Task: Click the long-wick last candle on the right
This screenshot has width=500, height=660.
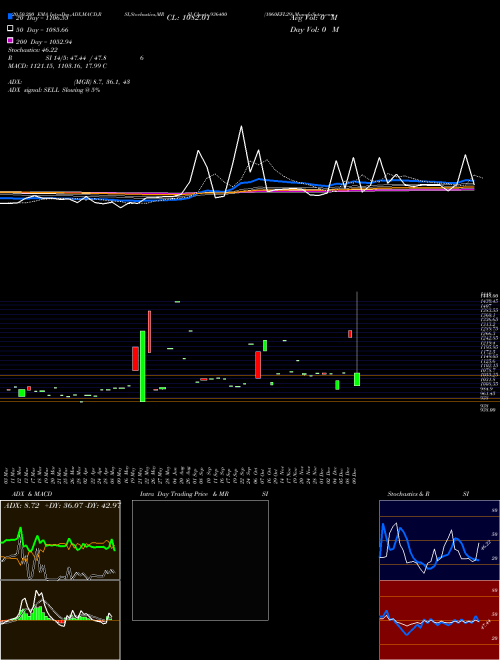Action: click(357, 339)
